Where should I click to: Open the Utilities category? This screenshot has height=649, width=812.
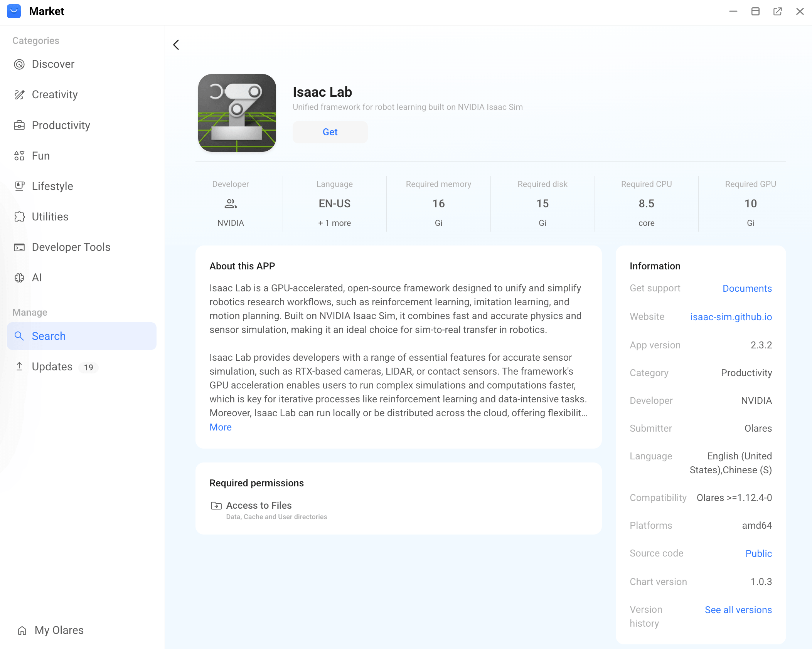(82, 217)
